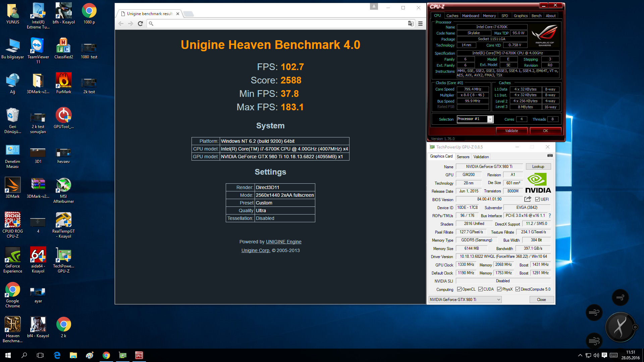Close Unigine benchmark result tab
This screenshot has height=362, width=644.
tap(178, 14)
